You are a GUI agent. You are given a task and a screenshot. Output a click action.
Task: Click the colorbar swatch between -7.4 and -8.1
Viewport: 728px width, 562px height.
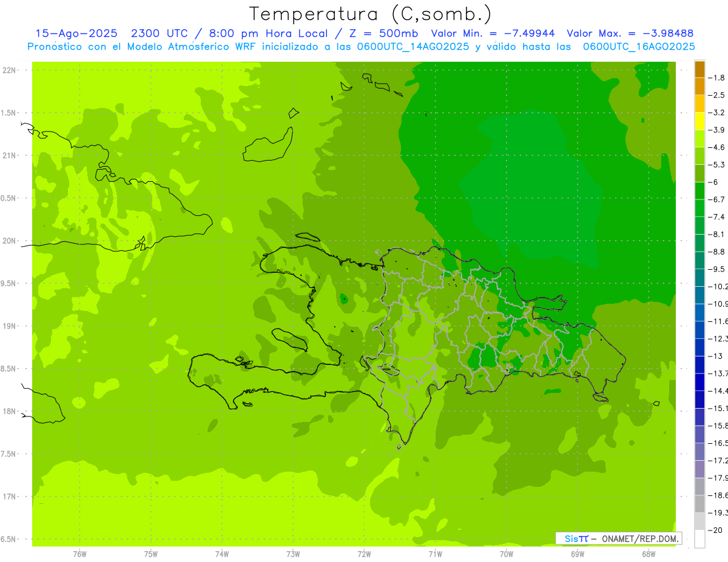pyautogui.click(x=699, y=226)
